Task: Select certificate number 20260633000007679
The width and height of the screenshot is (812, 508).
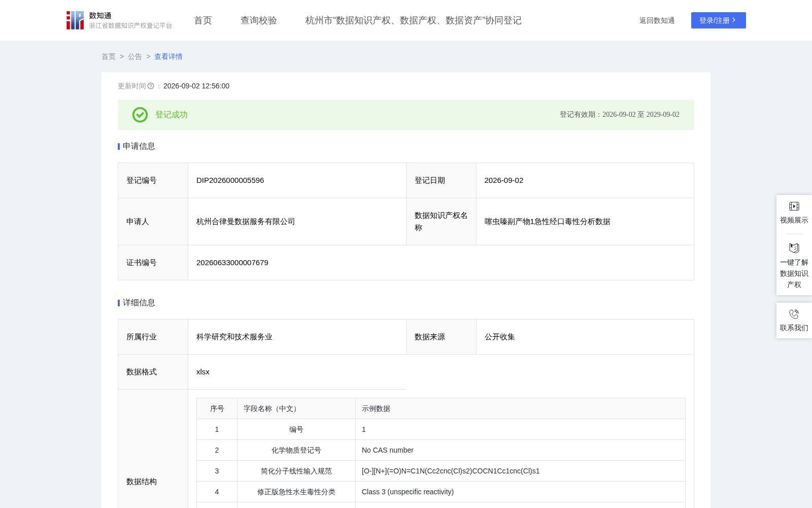Action: [232, 263]
